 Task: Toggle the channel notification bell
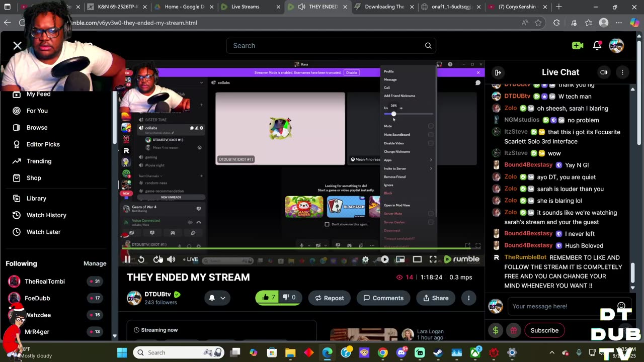point(212,298)
